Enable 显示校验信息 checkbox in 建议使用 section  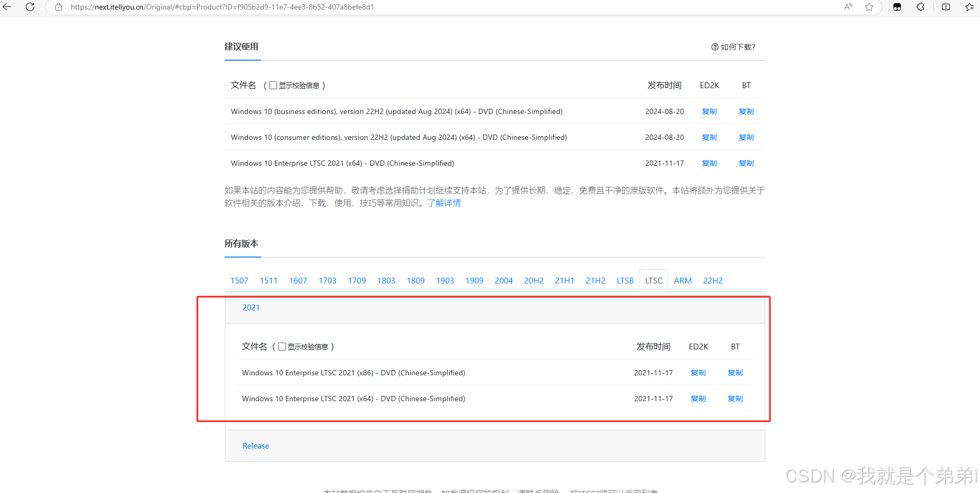click(x=273, y=85)
